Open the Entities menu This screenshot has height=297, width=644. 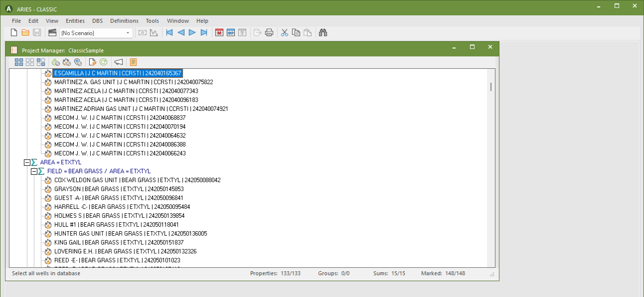click(x=75, y=21)
